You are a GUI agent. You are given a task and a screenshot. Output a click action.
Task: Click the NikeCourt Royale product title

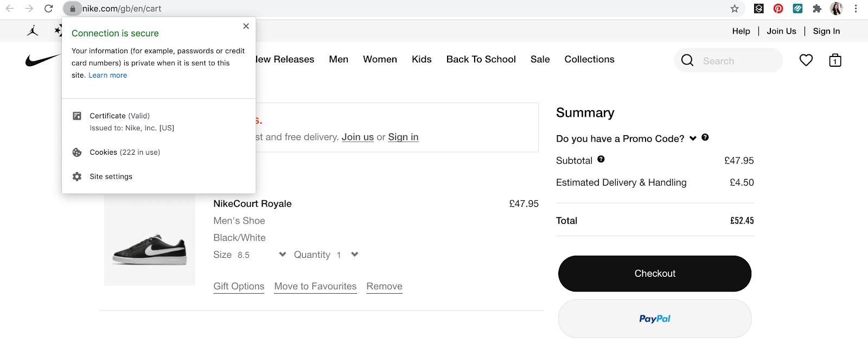252,204
